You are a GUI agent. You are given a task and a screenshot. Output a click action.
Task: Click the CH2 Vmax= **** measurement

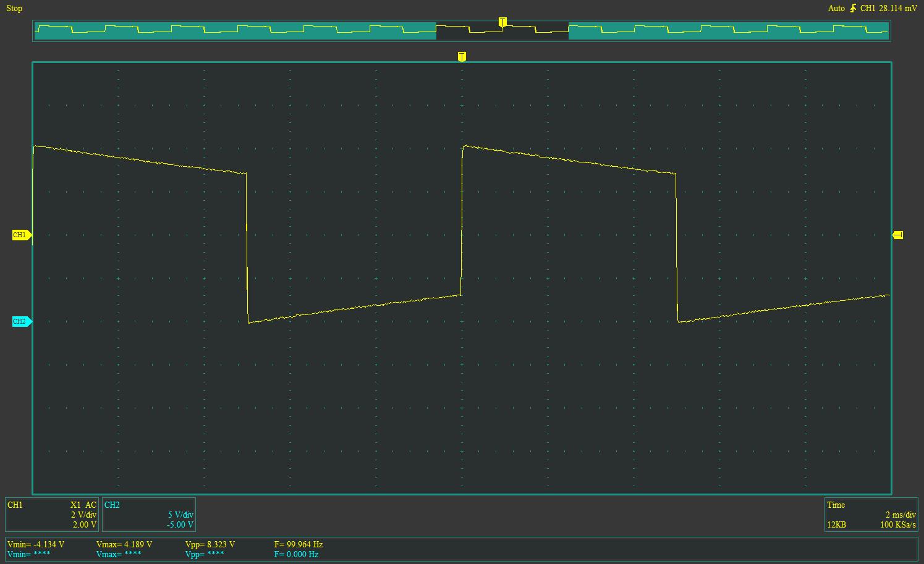(119, 554)
